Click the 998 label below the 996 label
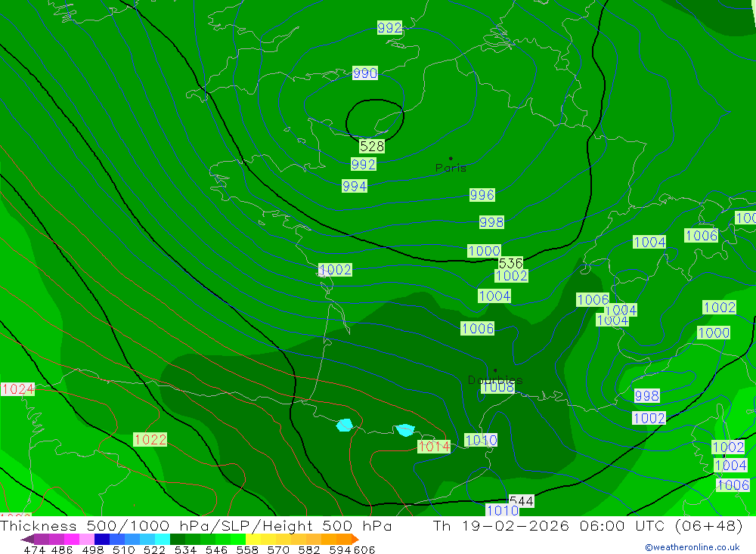 pos(491,222)
